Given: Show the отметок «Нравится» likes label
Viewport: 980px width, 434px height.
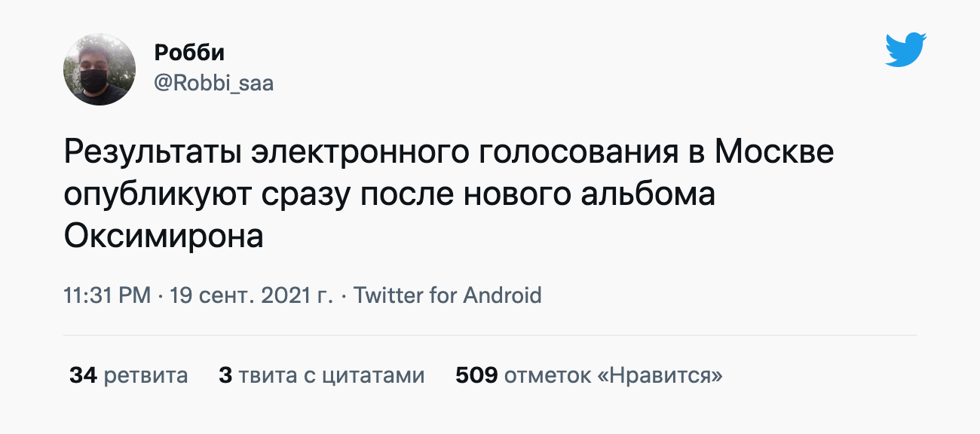Looking at the screenshot, I should [x=613, y=375].
